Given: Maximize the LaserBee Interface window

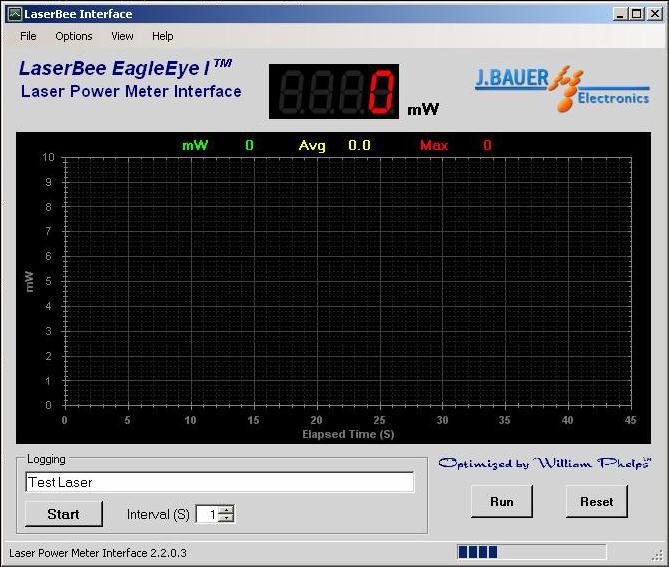Looking at the screenshot, I should click(637, 14).
